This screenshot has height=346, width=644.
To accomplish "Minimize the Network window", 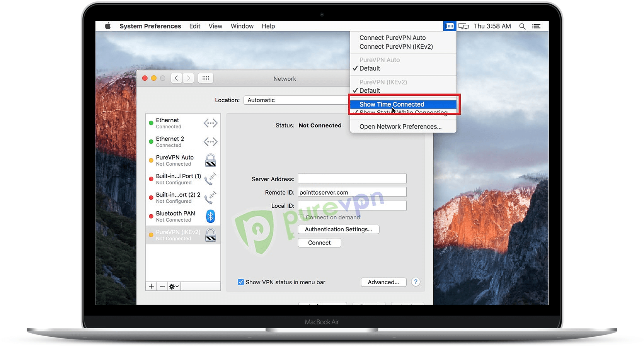I will tap(154, 78).
